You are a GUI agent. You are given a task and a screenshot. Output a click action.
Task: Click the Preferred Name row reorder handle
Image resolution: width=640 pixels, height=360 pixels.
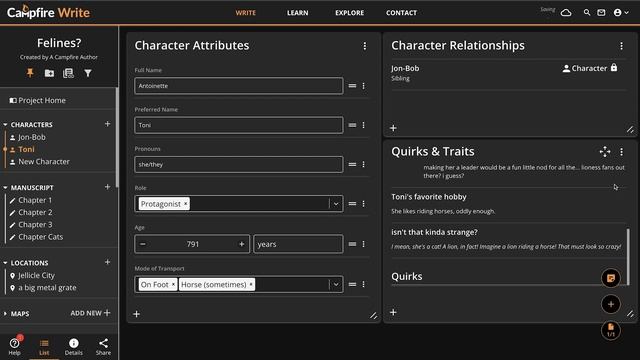(x=352, y=125)
